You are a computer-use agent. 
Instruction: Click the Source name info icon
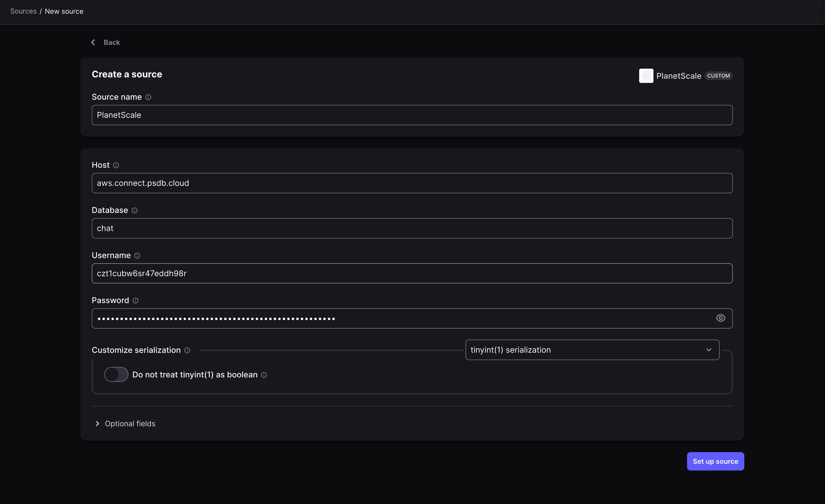[x=148, y=97]
